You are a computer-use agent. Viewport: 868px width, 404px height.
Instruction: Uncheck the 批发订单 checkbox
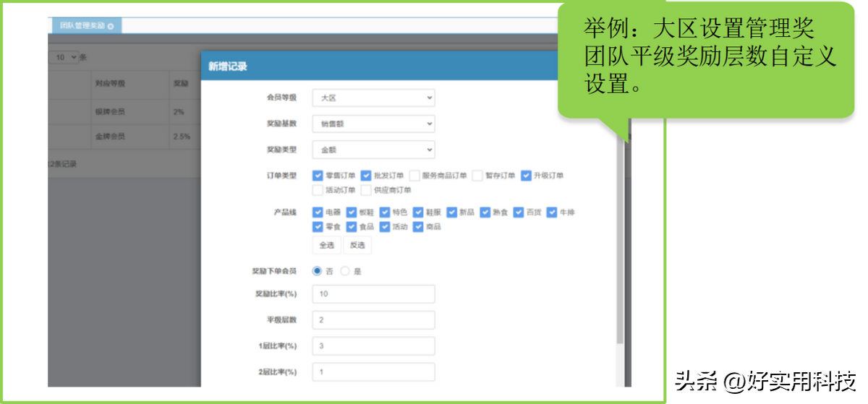point(366,175)
